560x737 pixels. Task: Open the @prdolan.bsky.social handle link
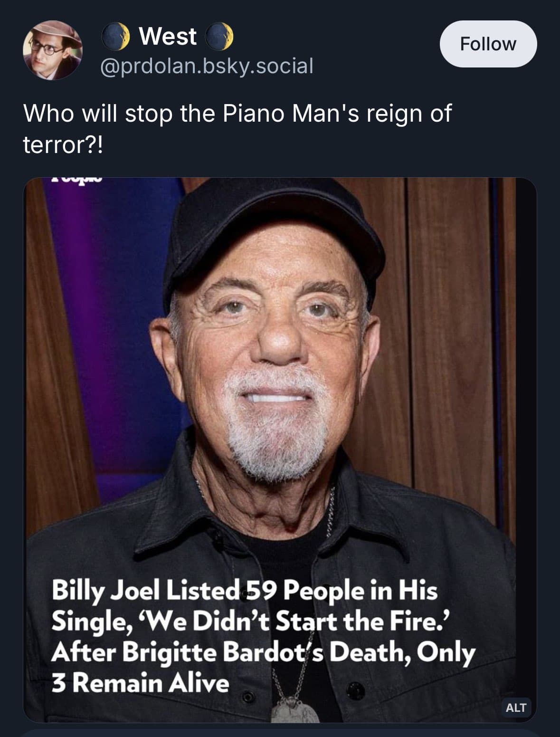207,66
